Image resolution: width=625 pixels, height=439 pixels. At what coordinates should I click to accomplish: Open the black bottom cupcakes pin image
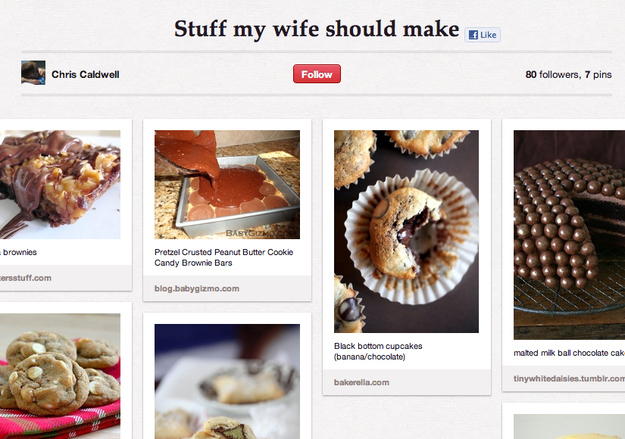[406, 231]
